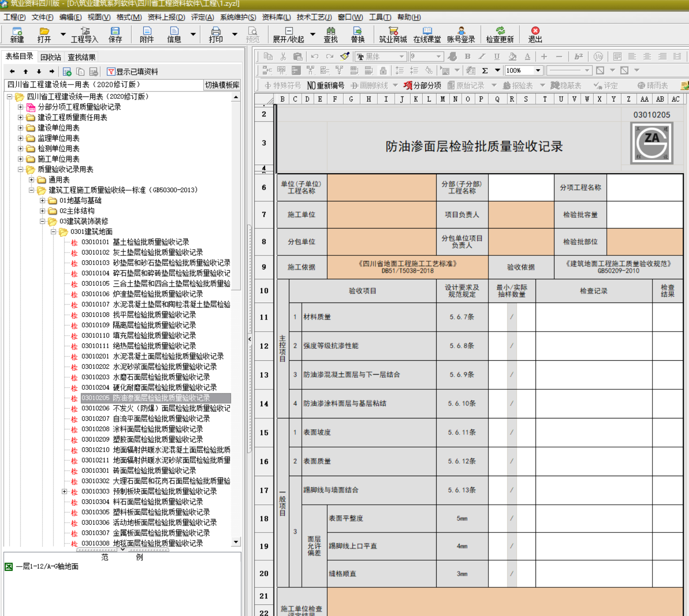This screenshot has width=689, height=616.
Task: Select 03010206 不发火(防爆)面层 record
Action: coord(156,408)
